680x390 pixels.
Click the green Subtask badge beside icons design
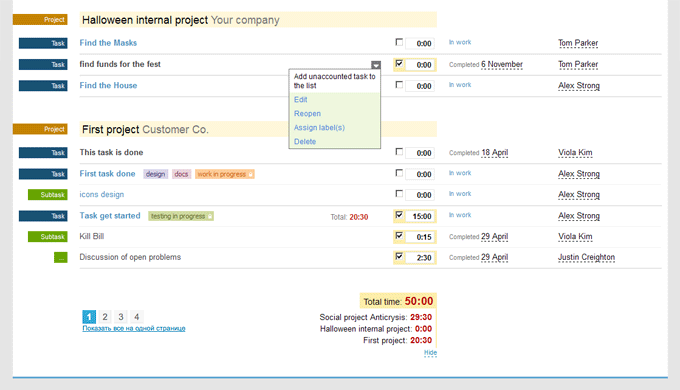tap(48, 195)
